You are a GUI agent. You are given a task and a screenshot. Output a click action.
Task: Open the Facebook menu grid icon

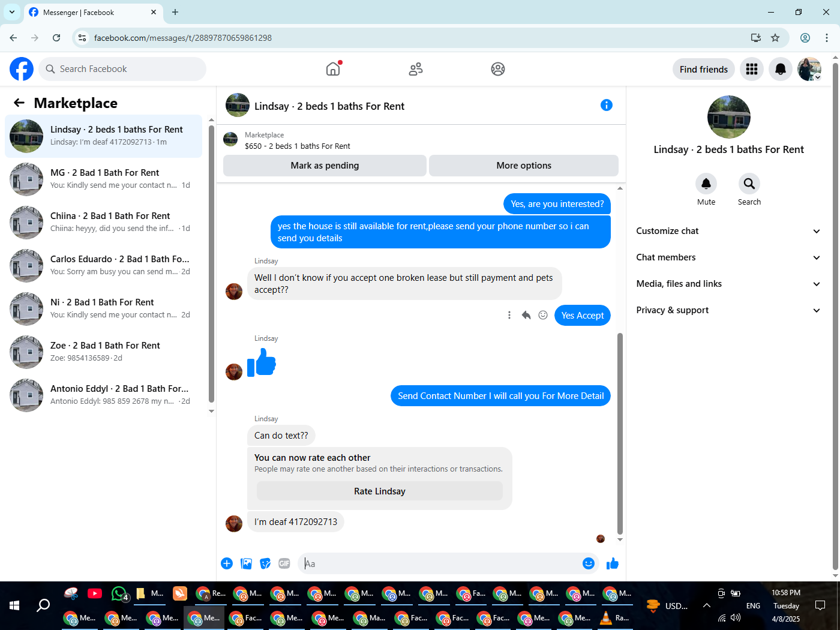752,69
